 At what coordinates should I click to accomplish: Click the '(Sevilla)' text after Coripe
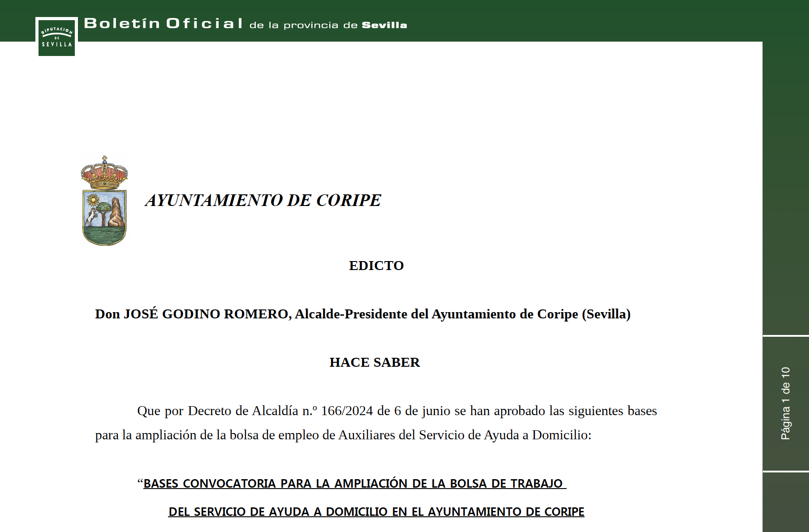606,314
